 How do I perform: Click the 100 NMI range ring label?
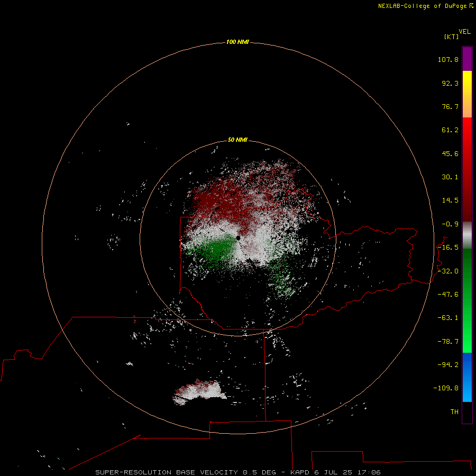[x=237, y=42]
